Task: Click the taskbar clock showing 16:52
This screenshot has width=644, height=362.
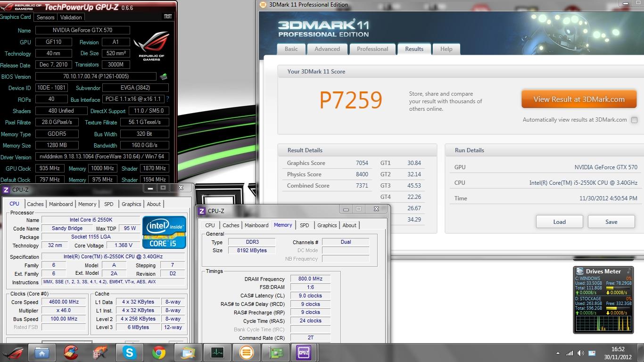Action: [x=618, y=353]
